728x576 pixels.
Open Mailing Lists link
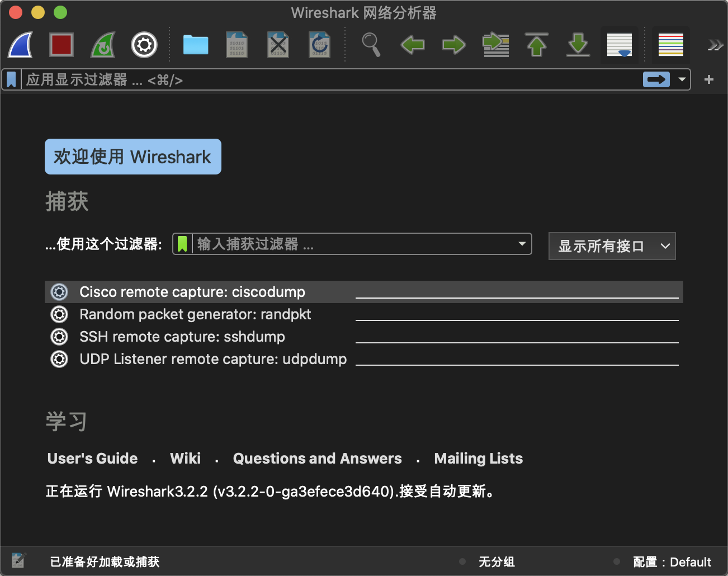tap(479, 459)
